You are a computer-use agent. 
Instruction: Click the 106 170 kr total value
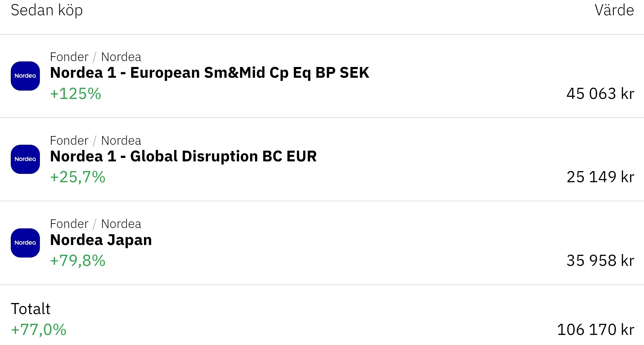595,330
